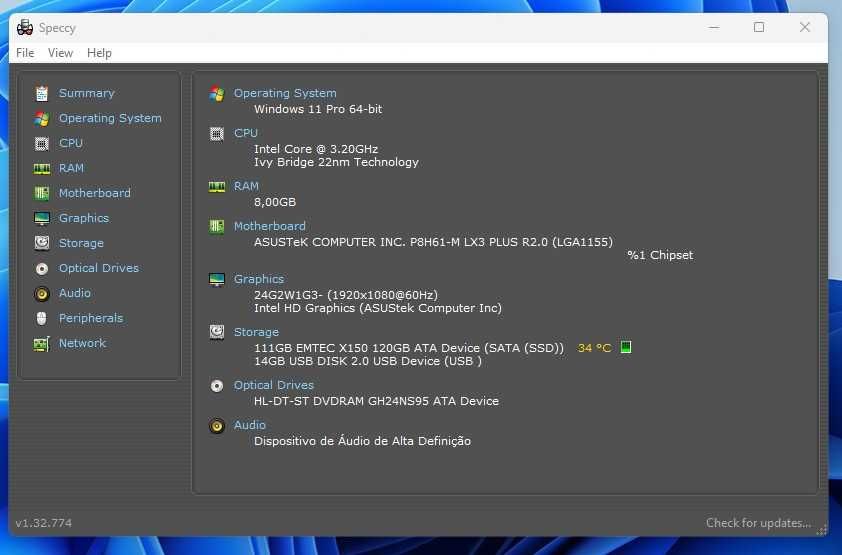The image size is (842, 555).
Task: Click the CPU chip icon in summary panel
Action: [x=217, y=134]
